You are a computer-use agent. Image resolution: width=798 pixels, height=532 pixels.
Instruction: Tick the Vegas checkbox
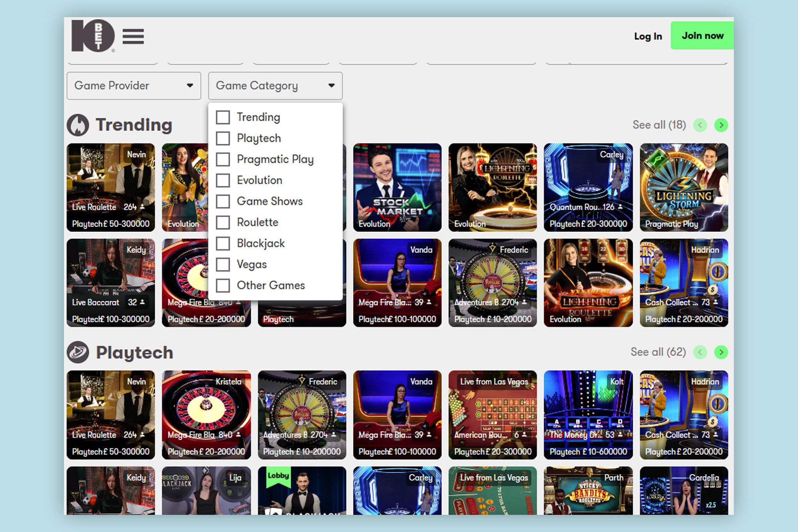(223, 264)
